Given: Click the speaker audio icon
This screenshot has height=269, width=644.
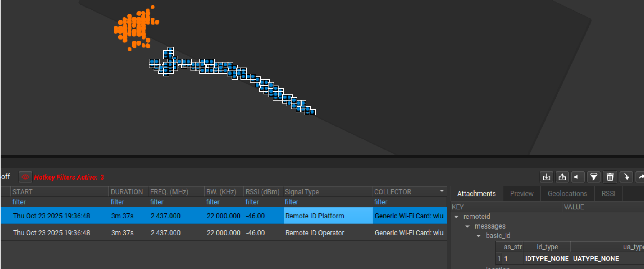Looking at the screenshot, I should click(x=578, y=177).
